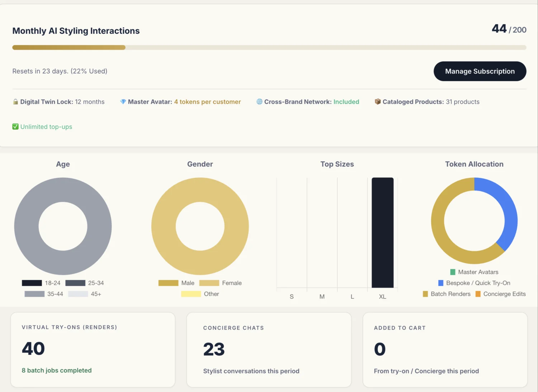Click the '23' Concierge Chats number
The width and height of the screenshot is (538, 392).
[214, 349]
